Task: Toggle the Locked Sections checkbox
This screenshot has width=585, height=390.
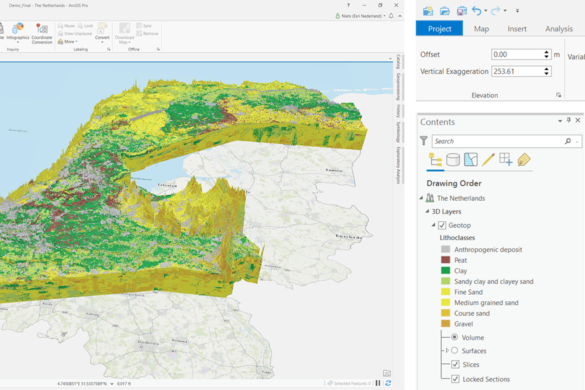Action: tap(455, 379)
